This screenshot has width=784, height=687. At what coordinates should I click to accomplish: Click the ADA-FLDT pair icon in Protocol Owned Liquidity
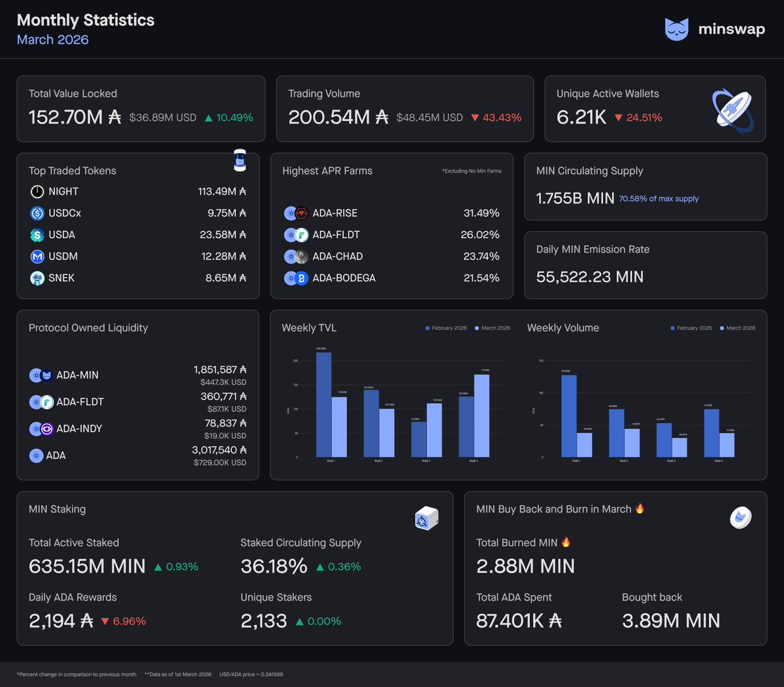coord(41,402)
